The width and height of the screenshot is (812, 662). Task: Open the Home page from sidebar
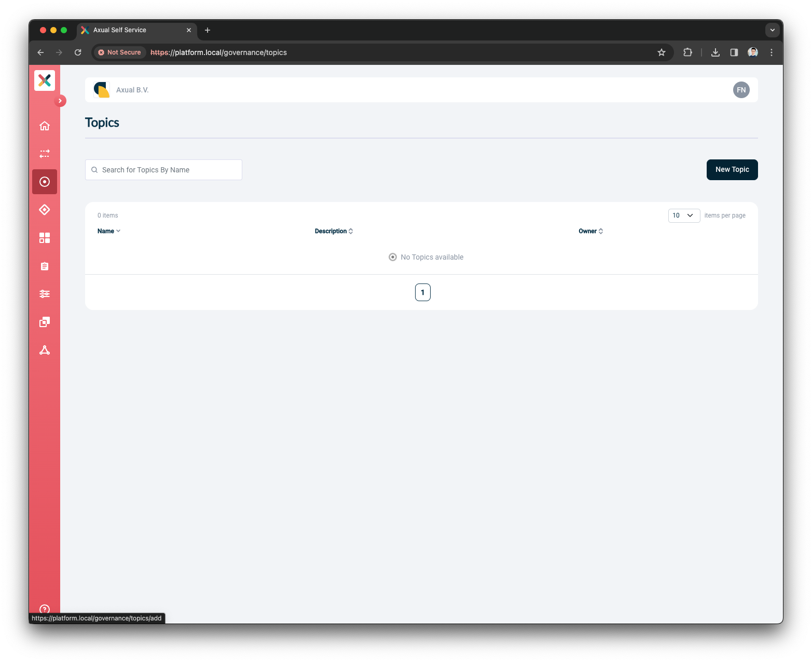[45, 126]
